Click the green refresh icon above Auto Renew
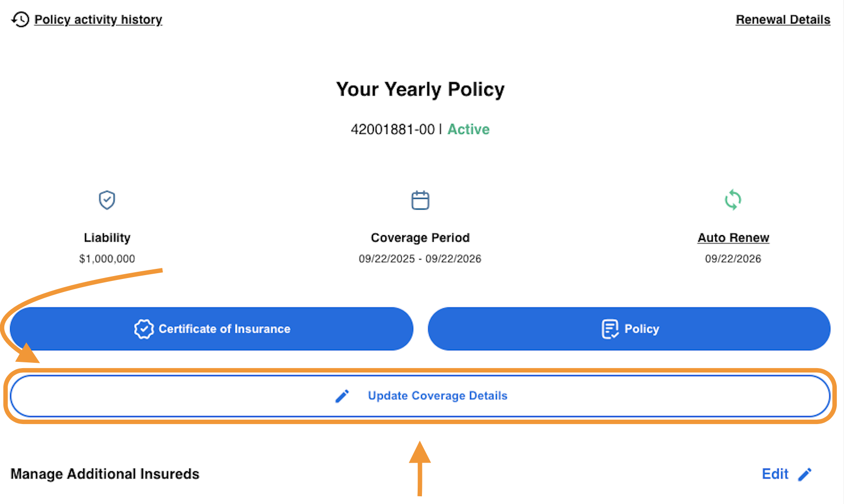Viewport: 844px width, 504px height. (x=733, y=199)
